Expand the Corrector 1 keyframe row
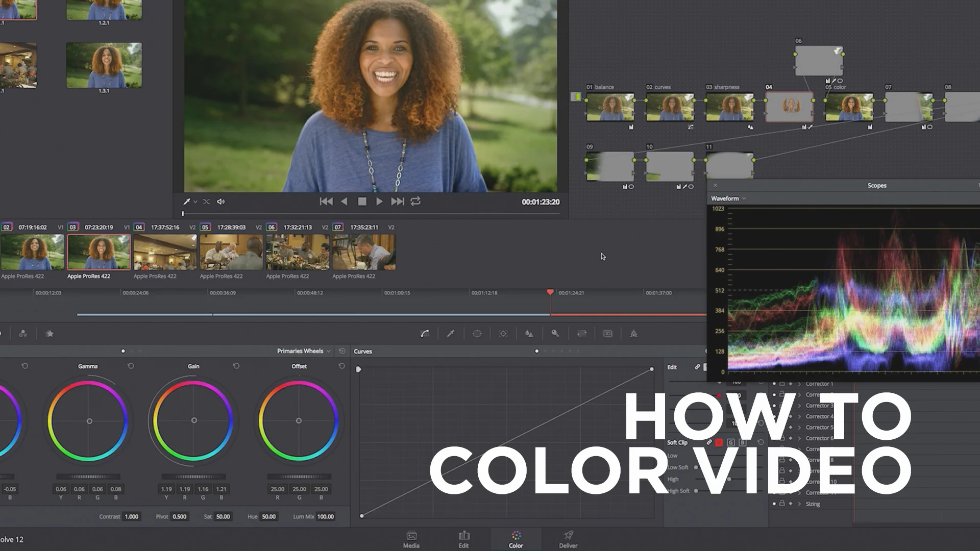Image resolution: width=980 pixels, height=551 pixels. [799, 384]
